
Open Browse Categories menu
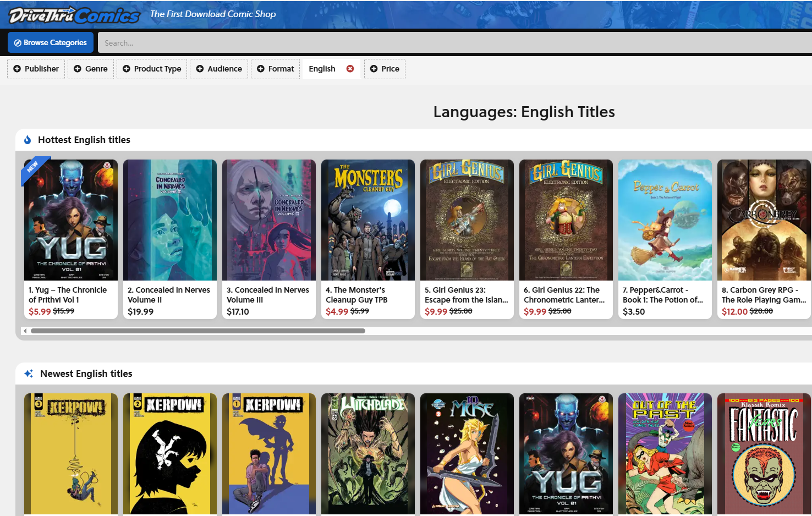[x=50, y=42]
